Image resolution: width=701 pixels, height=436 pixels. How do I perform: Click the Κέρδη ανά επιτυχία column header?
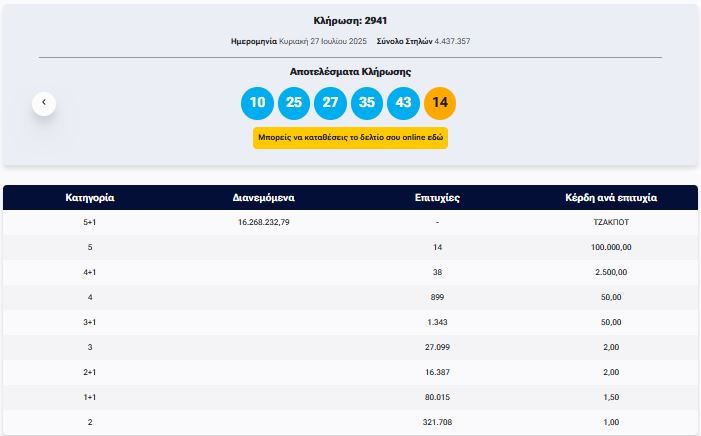pos(611,198)
